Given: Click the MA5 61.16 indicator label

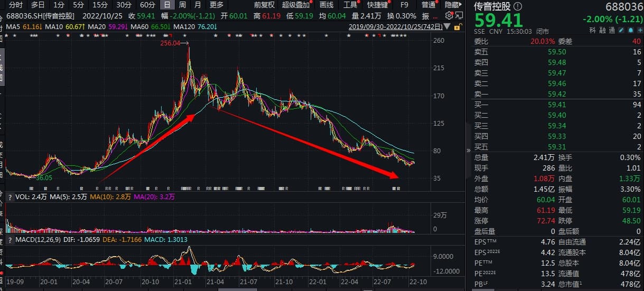Looking at the screenshot, I should click(24, 26).
